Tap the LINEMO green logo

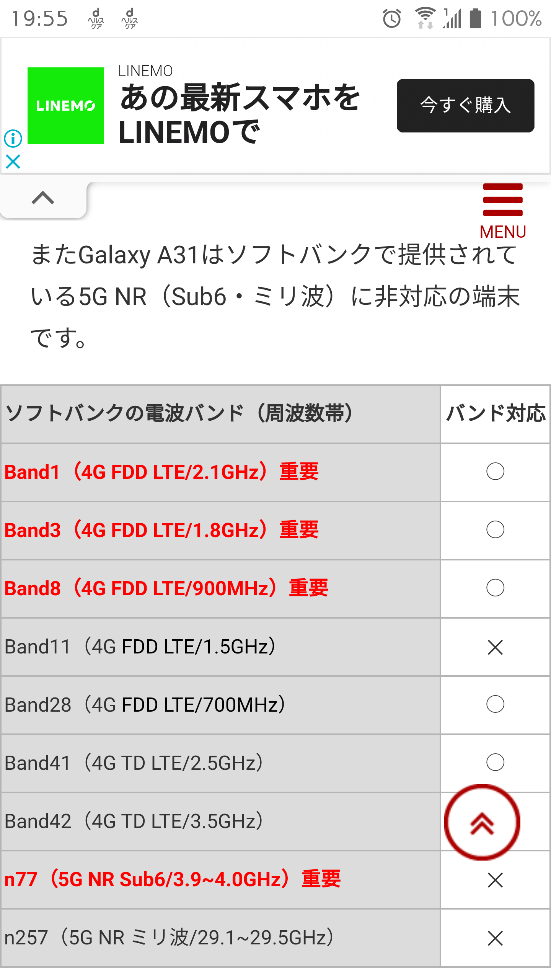click(66, 106)
